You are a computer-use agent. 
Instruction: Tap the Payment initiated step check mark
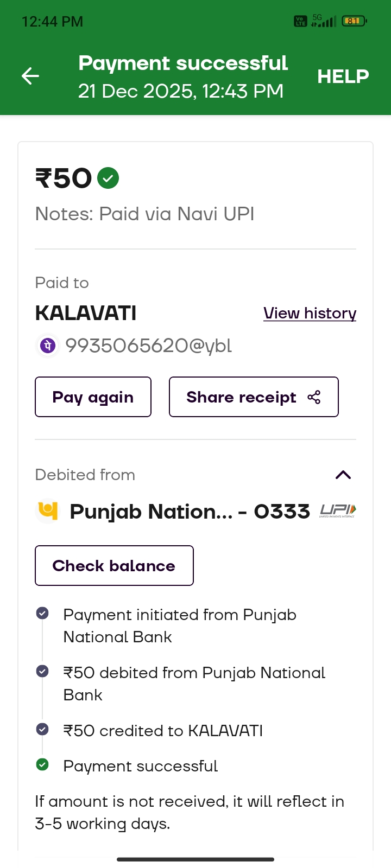point(42,613)
